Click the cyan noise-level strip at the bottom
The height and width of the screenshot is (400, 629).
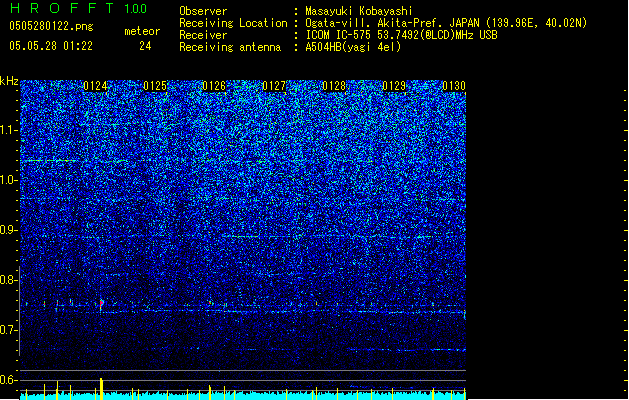point(243,396)
